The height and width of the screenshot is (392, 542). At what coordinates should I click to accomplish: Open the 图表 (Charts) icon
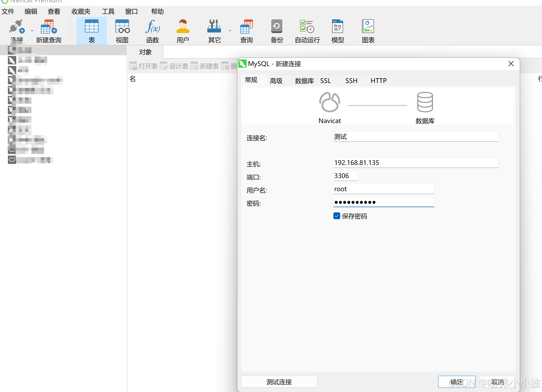367,30
